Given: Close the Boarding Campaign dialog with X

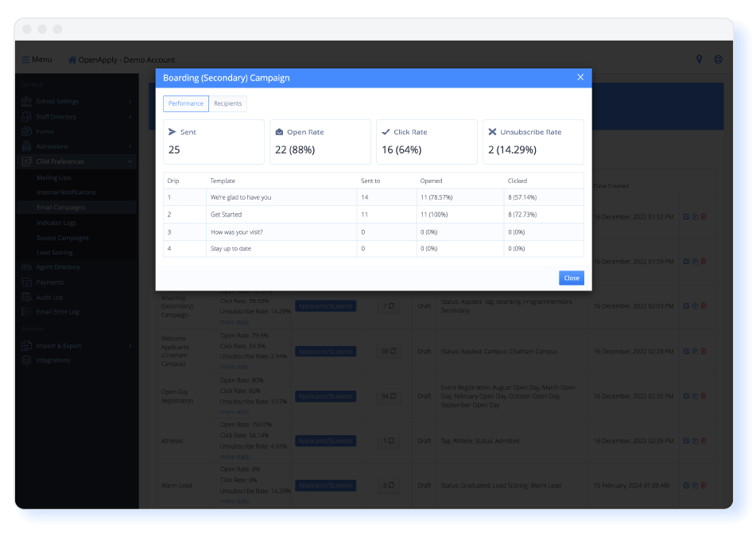Looking at the screenshot, I should tap(580, 77).
